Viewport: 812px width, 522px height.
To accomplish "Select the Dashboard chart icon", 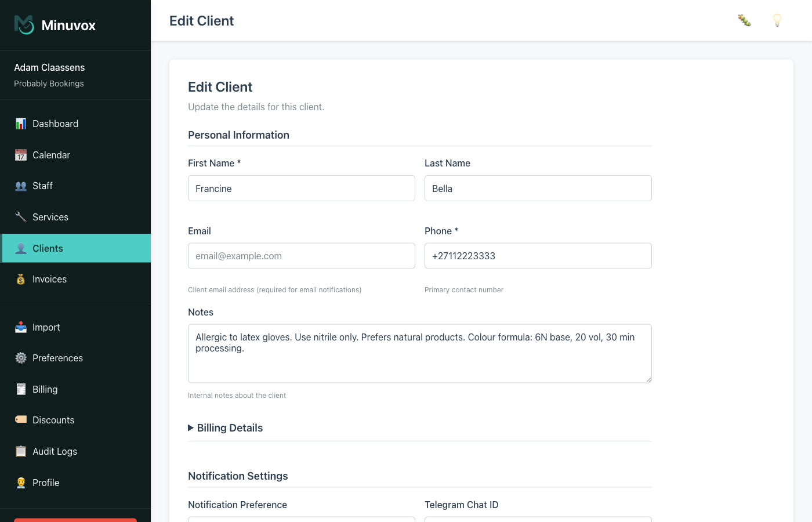I will pos(21,124).
